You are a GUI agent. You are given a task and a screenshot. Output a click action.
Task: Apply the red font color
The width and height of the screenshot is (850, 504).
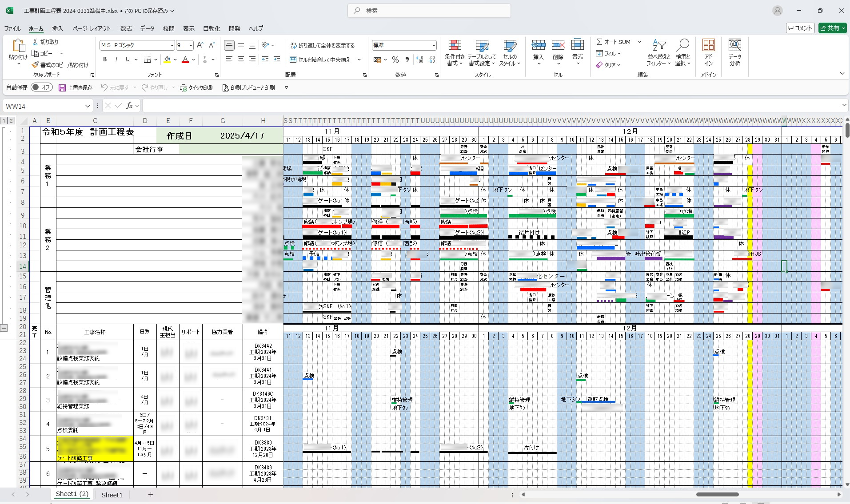coord(185,59)
